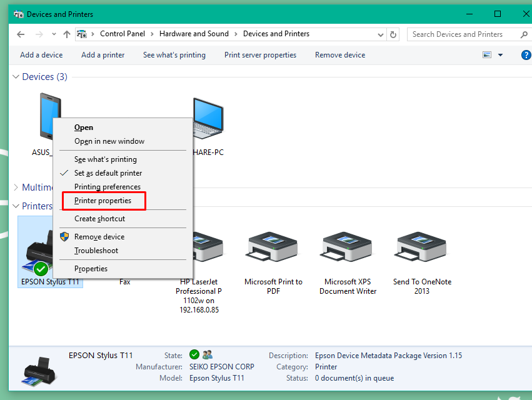The height and width of the screenshot is (400, 532).
Task: Refresh the Devices and Printers view
Action: 393,34
